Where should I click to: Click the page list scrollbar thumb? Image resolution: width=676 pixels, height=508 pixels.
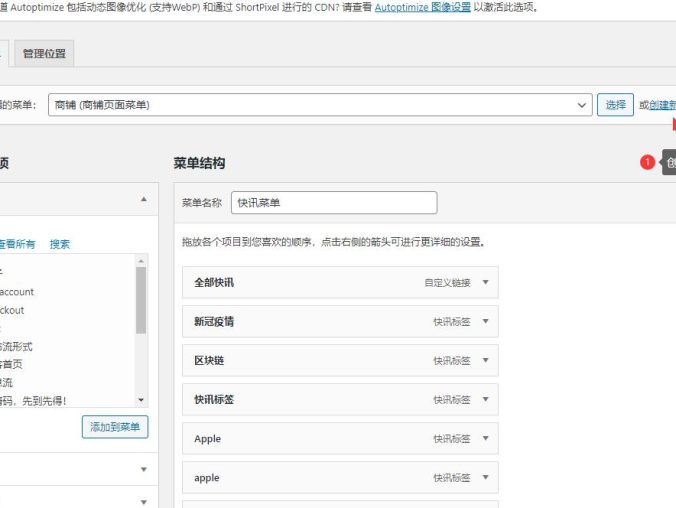(x=141, y=300)
